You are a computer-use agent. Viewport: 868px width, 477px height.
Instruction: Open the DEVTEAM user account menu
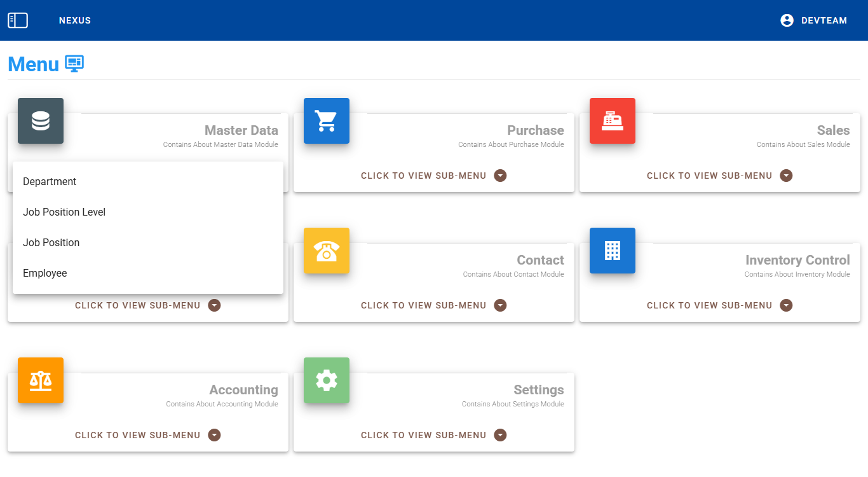(x=813, y=20)
